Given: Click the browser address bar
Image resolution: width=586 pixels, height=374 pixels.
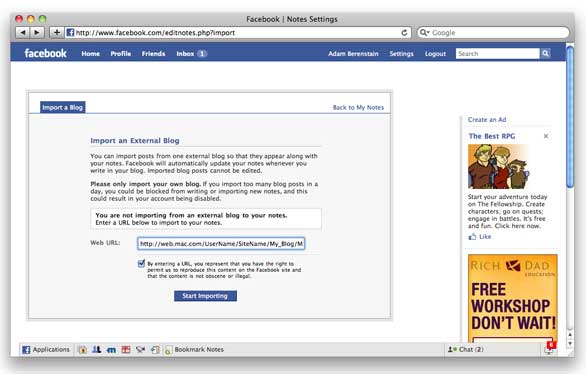Looking at the screenshot, I should (238, 33).
